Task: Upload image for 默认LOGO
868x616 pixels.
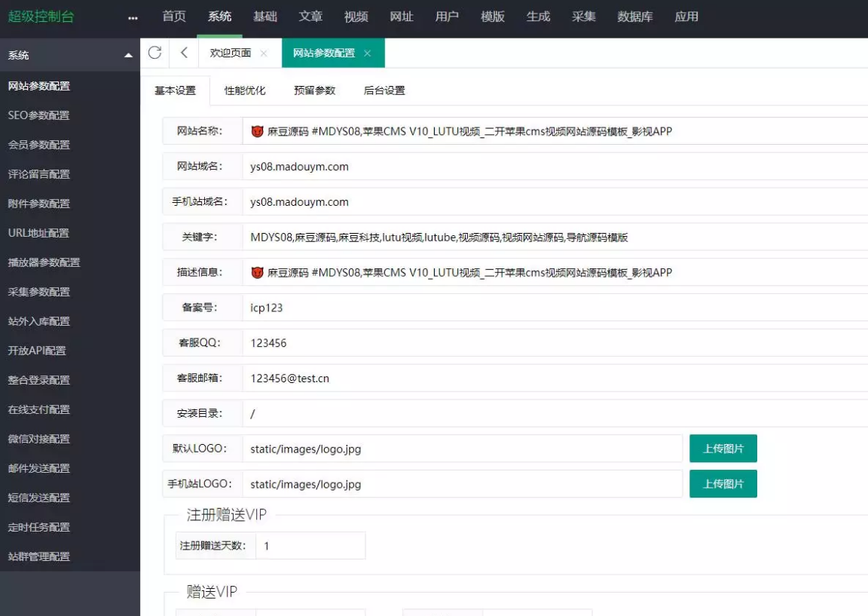Action: [x=723, y=449]
